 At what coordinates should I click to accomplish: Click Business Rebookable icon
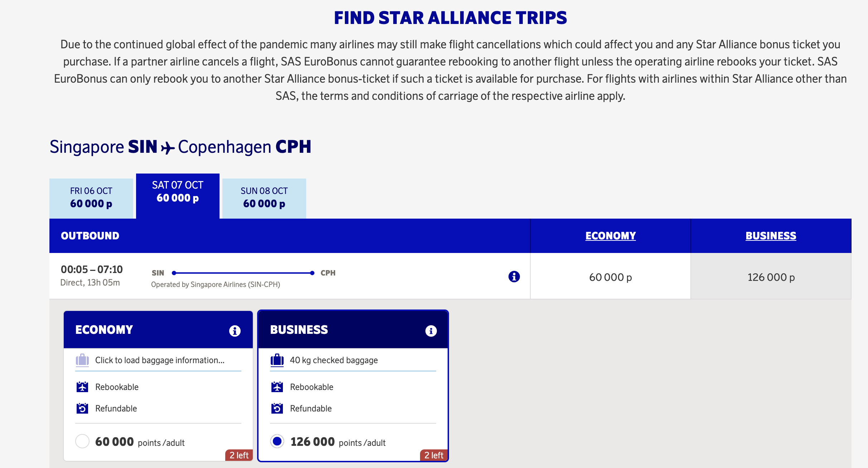tap(277, 387)
